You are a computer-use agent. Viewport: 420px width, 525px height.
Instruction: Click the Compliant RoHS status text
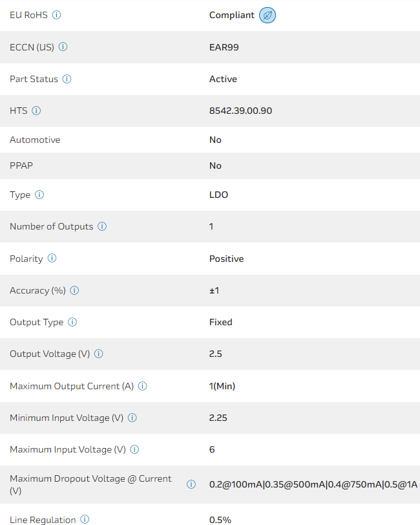coord(231,15)
